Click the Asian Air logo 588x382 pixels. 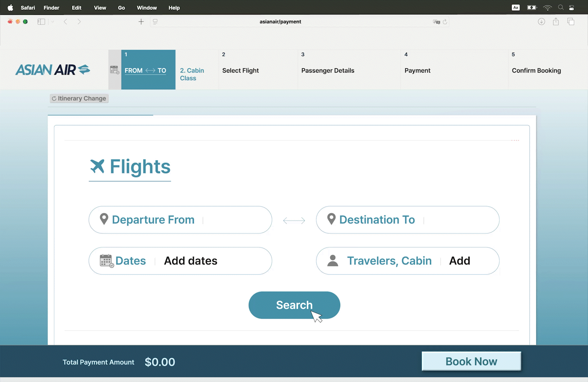[x=53, y=70]
